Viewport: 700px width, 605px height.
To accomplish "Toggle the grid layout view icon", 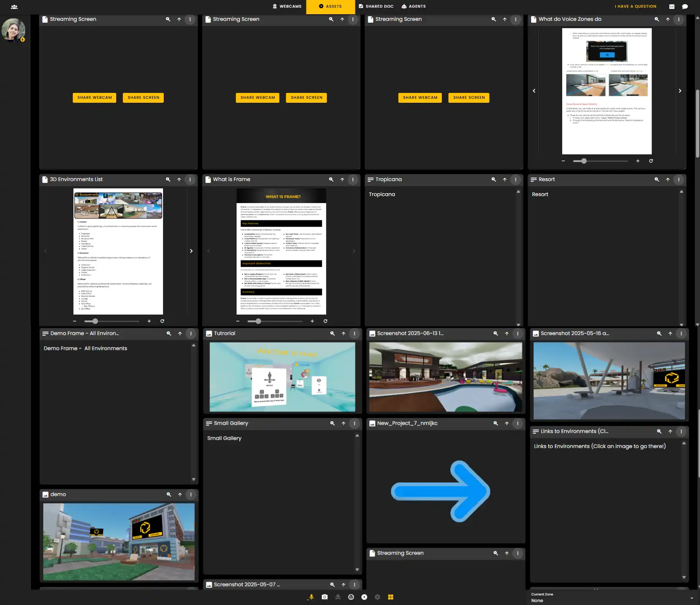I will coord(390,597).
